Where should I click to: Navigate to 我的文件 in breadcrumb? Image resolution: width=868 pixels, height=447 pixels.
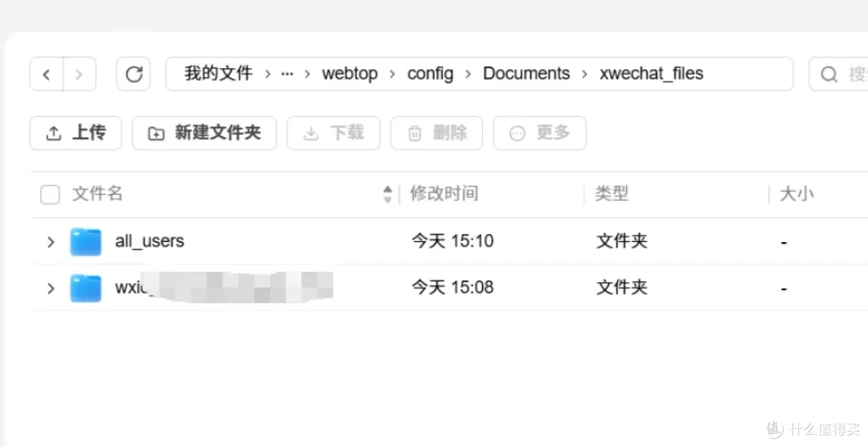[x=219, y=73]
